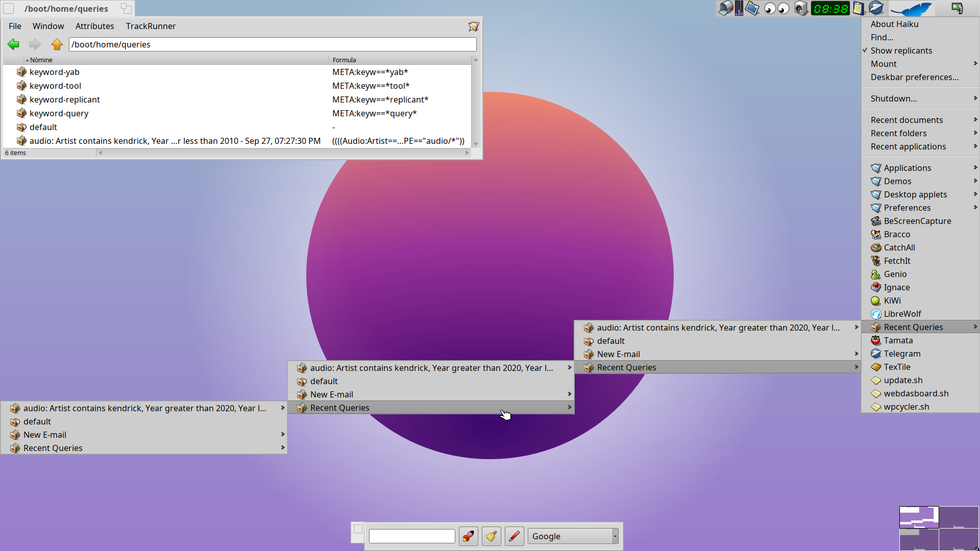
Task: Launch LibreWolf from Deskbar menu
Action: coord(902,314)
